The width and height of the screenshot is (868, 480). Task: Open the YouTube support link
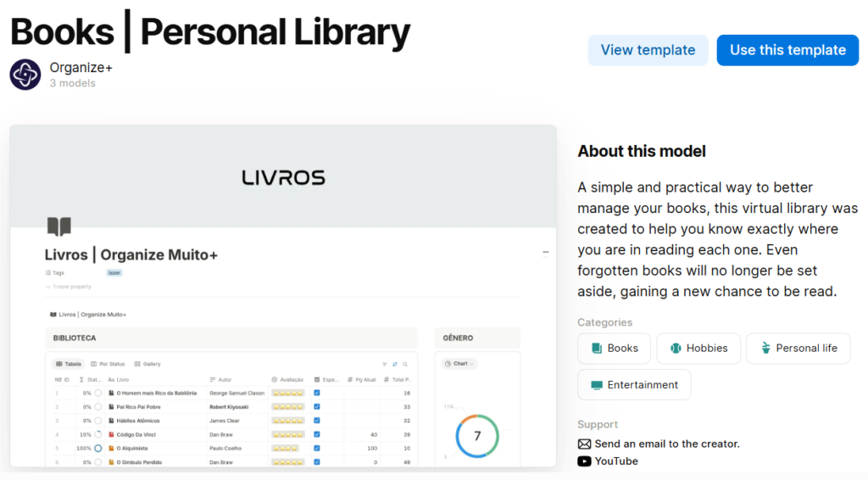(616, 461)
